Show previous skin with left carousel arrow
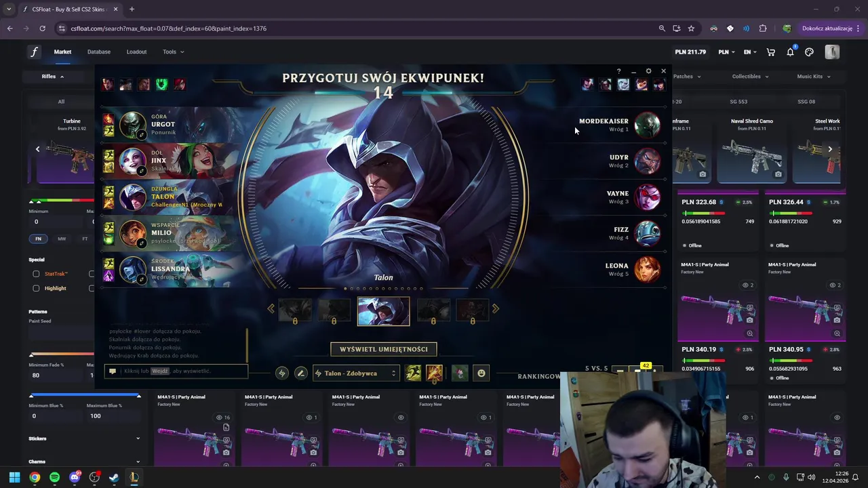This screenshot has height=488, width=868. (271, 309)
